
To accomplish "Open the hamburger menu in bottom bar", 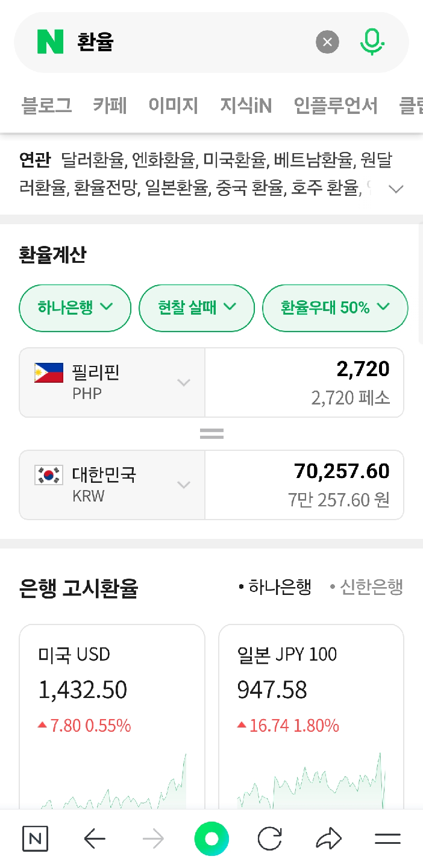I will click(387, 838).
